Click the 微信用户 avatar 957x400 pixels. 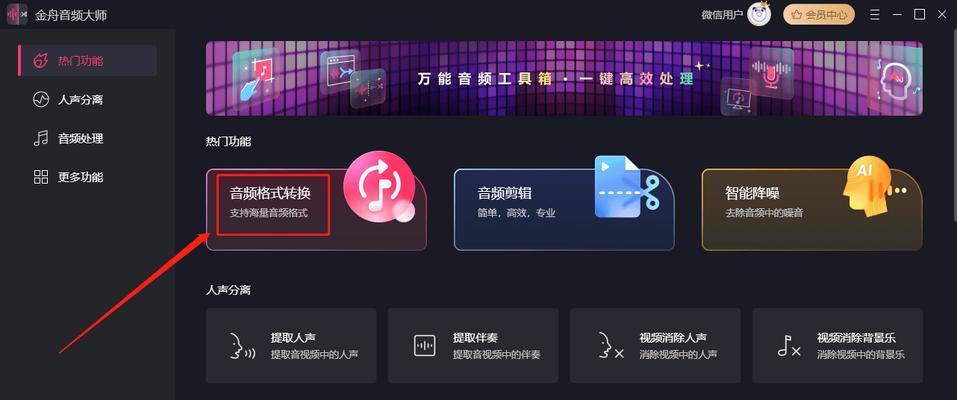click(759, 15)
